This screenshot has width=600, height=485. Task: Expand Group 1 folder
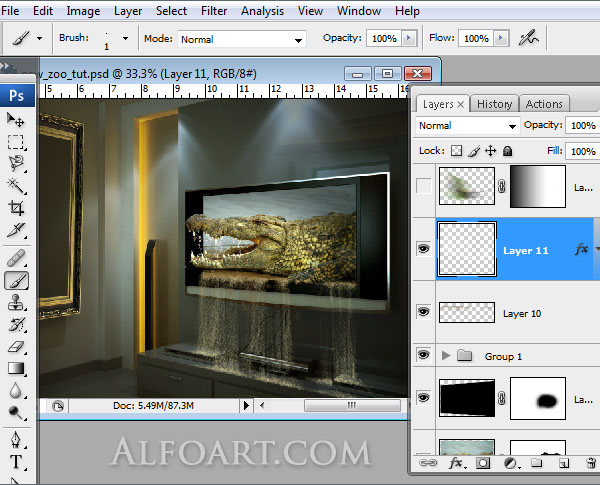pyautogui.click(x=445, y=356)
